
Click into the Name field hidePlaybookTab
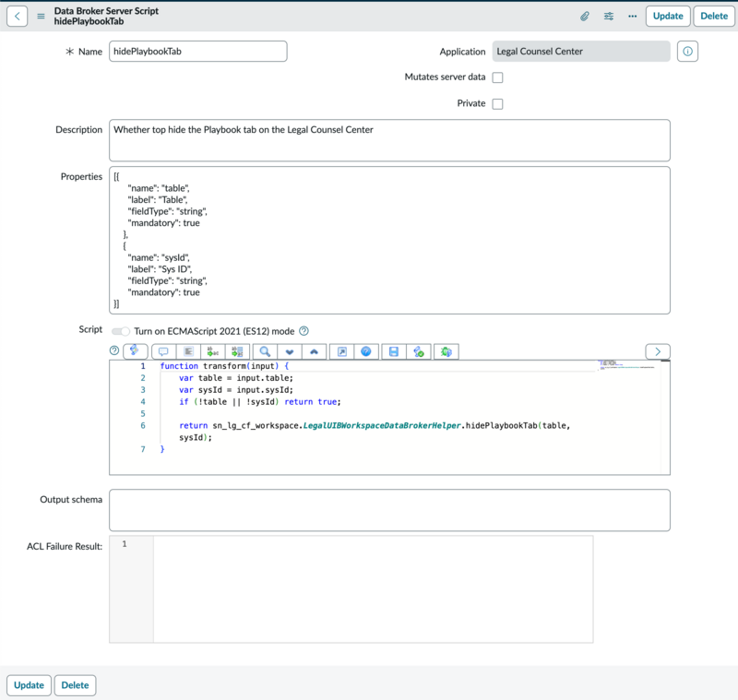point(198,52)
